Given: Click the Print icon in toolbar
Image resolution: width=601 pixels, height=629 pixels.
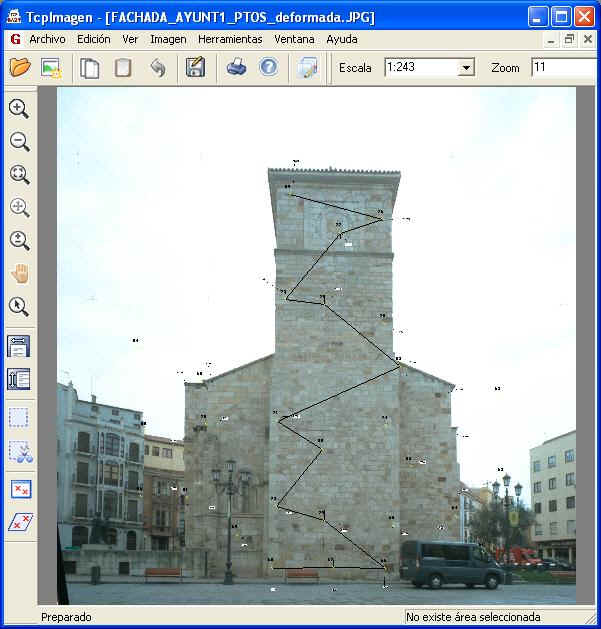Looking at the screenshot, I should click(x=236, y=68).
